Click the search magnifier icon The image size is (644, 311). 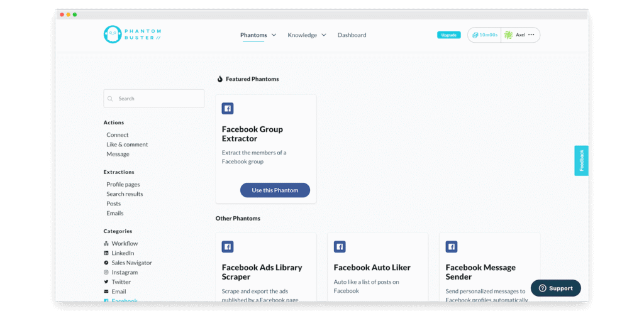(110, 99)
